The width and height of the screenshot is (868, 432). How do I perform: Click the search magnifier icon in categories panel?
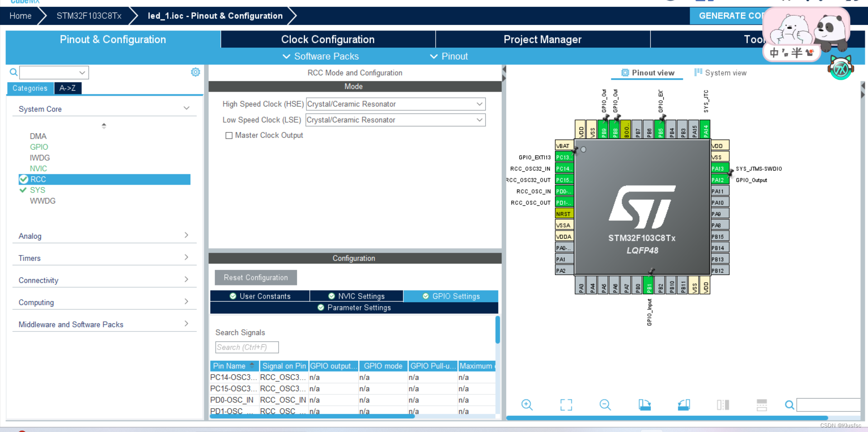click(x=14, y=72)
